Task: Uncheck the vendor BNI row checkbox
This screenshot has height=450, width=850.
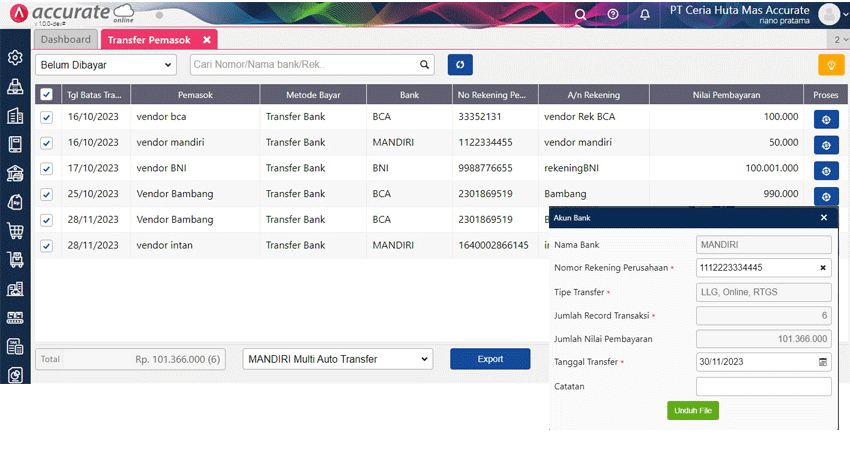Action: tap(46, 169)
